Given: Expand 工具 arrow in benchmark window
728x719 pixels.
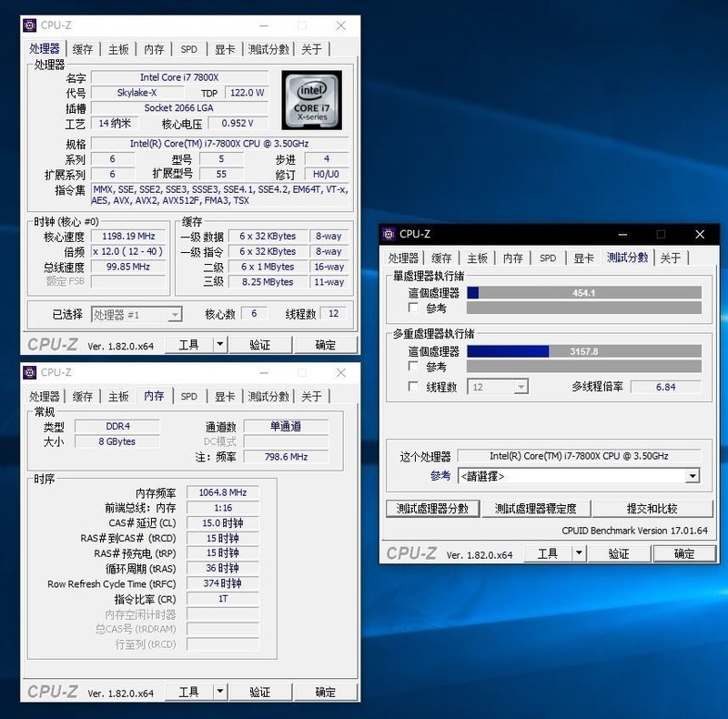Looking at the screenshot, I should click(x=579, y=553).
